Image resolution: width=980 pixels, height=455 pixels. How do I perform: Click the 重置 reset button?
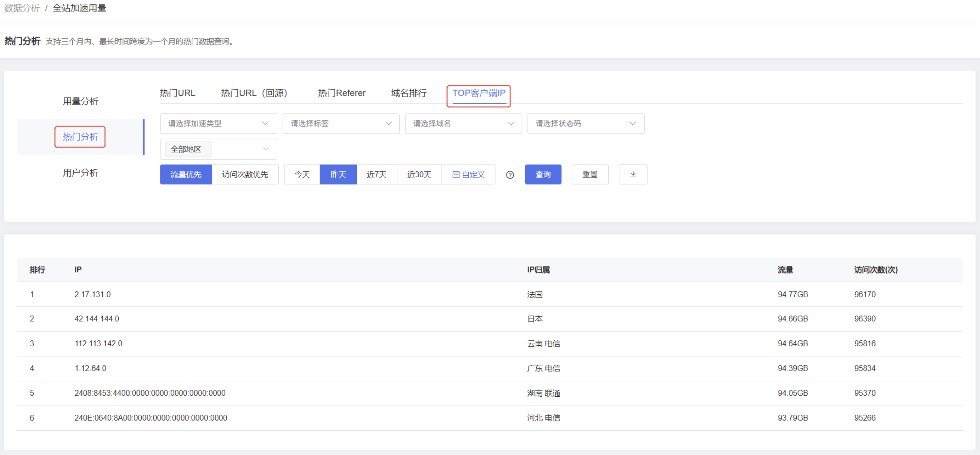point(590,174)
